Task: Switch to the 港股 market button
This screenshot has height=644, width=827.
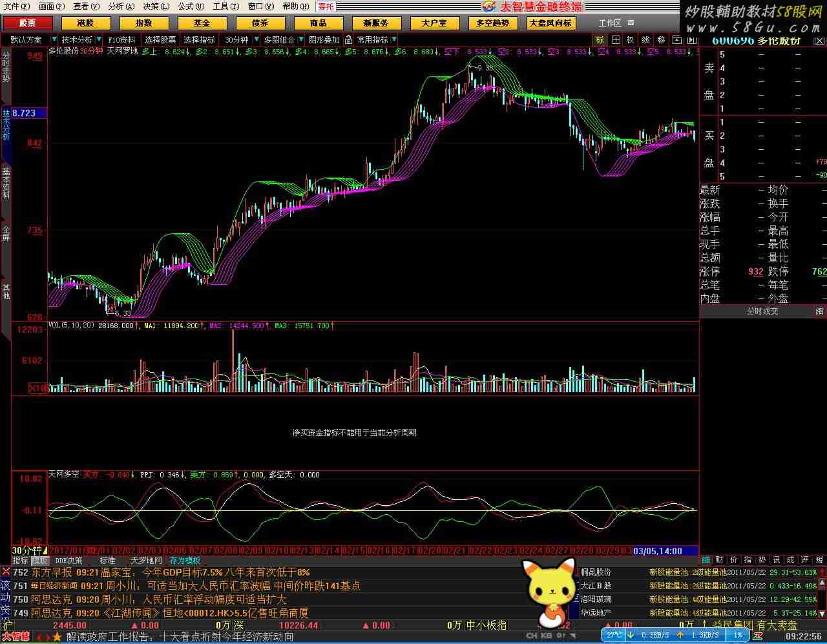Action: [86, 23]
